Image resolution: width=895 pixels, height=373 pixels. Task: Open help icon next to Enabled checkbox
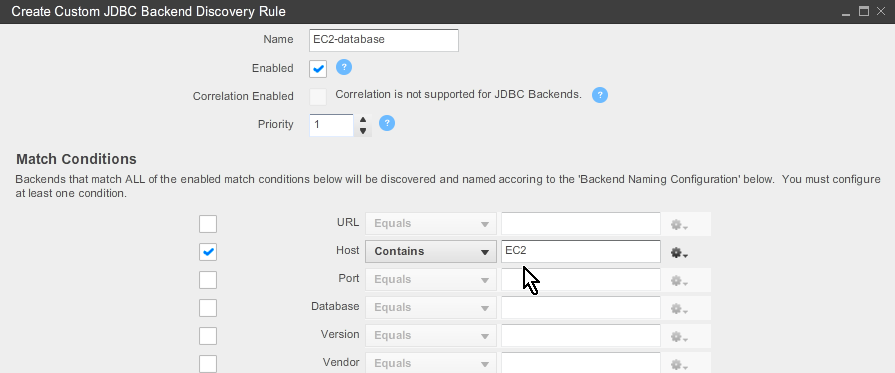[x=344, y=67]
